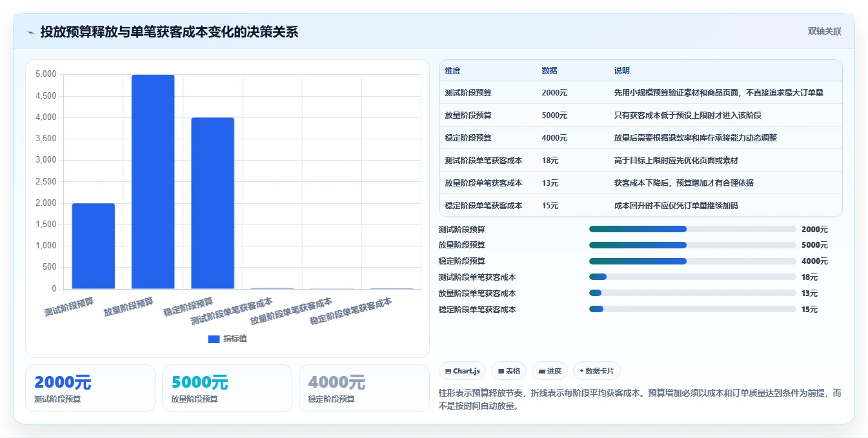Click the blue 指标值 legend swatch
This screenshot has width=868, height=438.
[214, 339]
